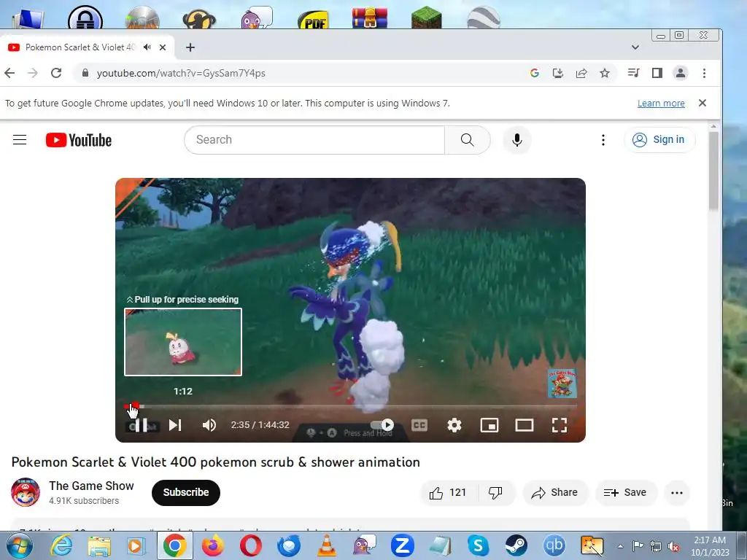The height and width of the screenshot is (560, 747).
Task: Click the channel watermark in video corner
Action: pyautogui.click(x=562, y=384)
